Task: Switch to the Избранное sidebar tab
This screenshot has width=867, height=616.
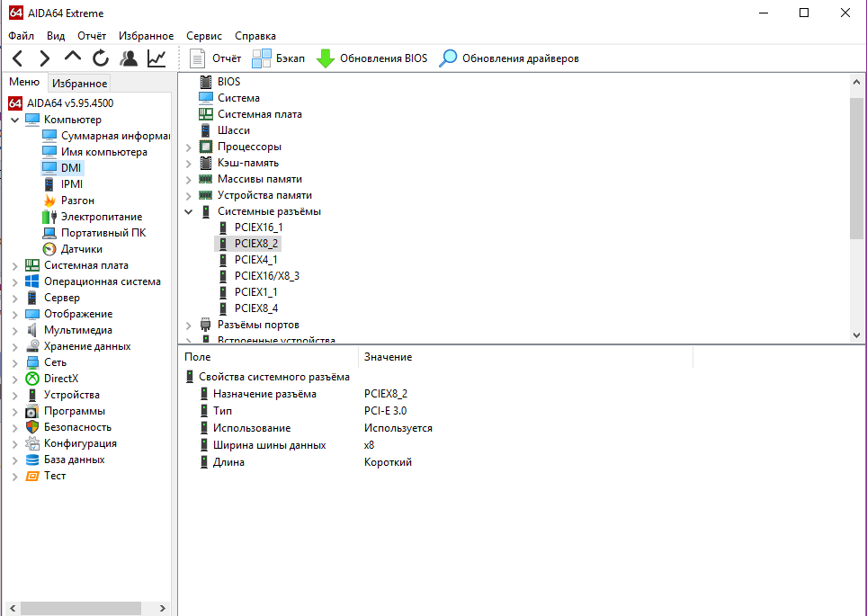Action: (x=80, y=83)
